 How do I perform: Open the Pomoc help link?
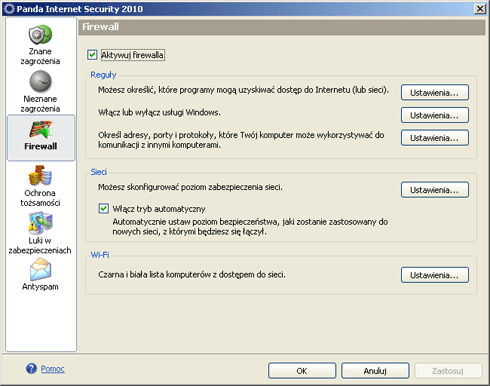pyautogui.click(x=53, y=369)
